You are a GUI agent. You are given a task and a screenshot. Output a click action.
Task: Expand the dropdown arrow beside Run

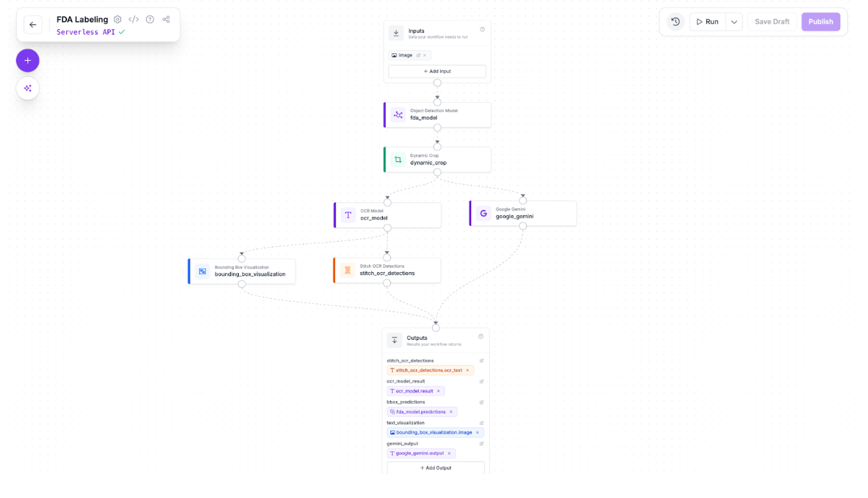[734, 22]
